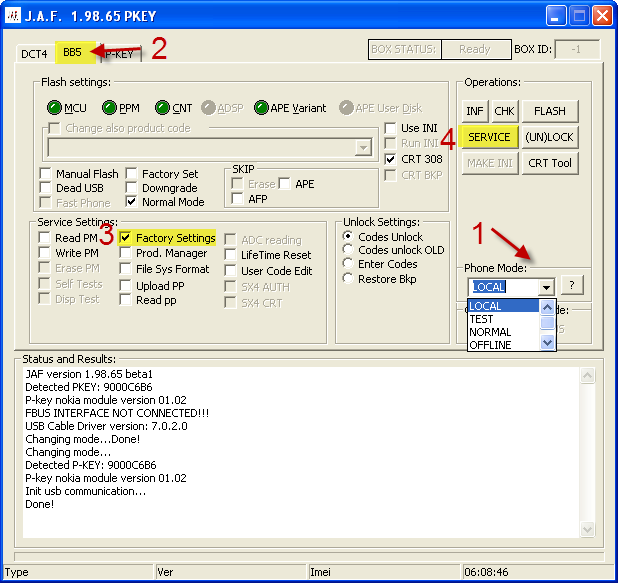The width and height of the screenshot is (618, 583).
Task: Enable LifeTime Reset checkbox
Action: pyautogui.click(x=230, y=255)
